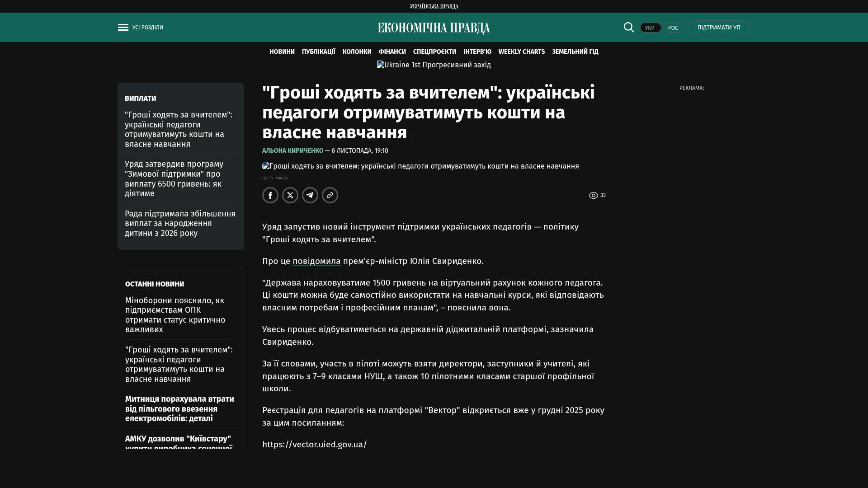868x488 pixels.
Task: Open the Weekly Charts section
Action: 521,52
